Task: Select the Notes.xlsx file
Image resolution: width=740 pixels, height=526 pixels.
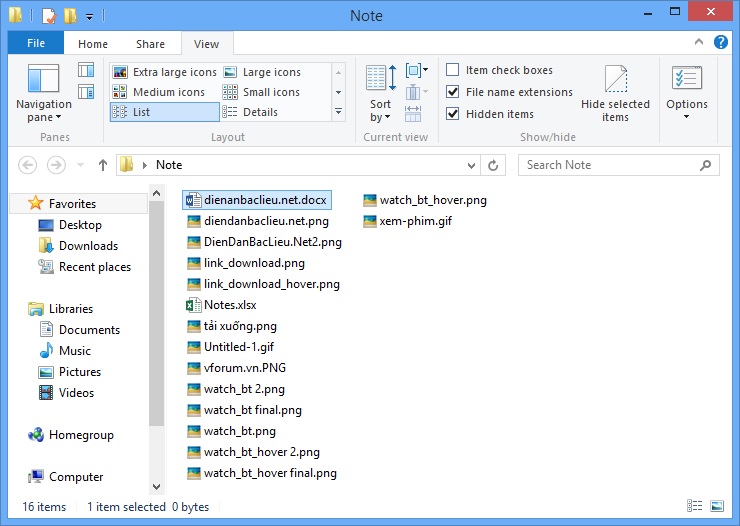Action: (x=222, y=305)
